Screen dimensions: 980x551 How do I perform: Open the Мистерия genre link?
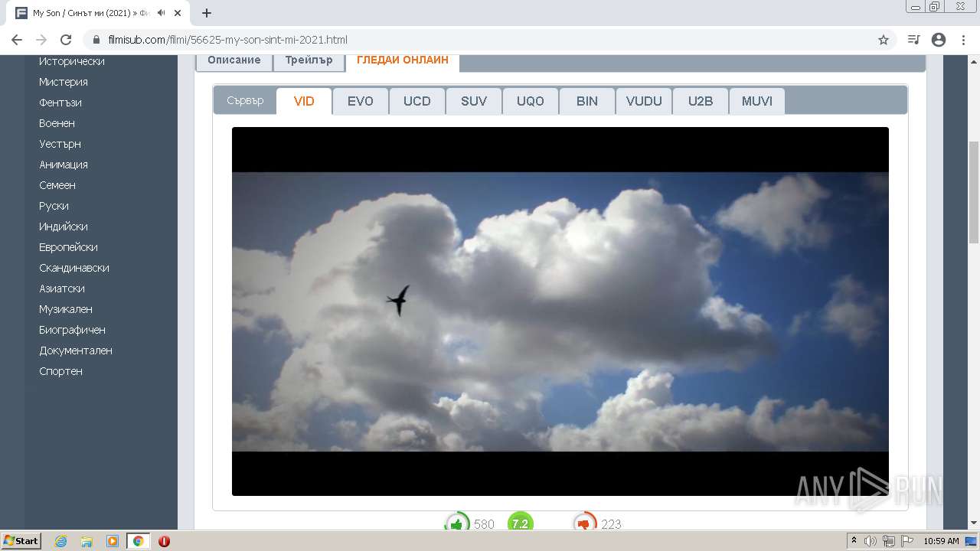64,82
